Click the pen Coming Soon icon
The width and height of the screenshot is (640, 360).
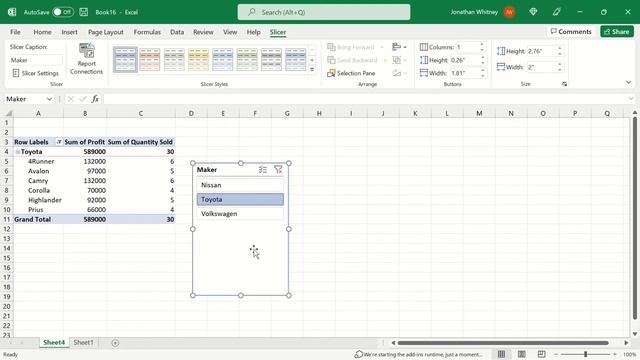556,12
